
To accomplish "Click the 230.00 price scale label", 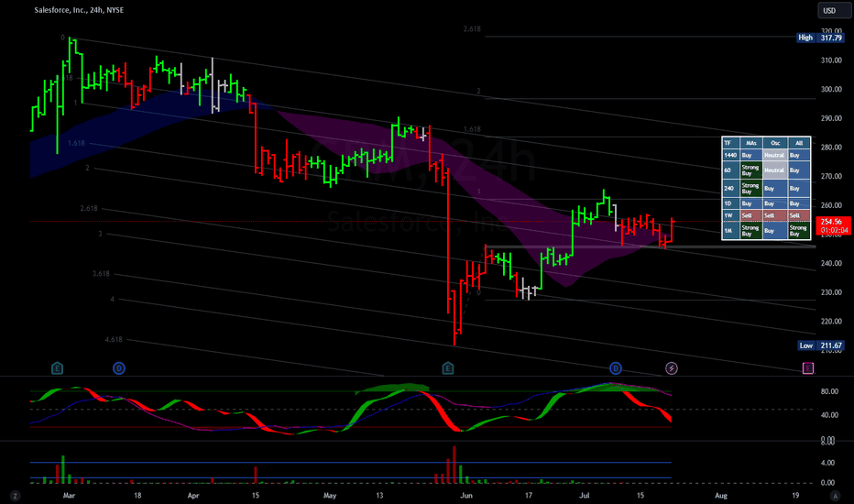I will pyautogui.click(x=831, y=292).
